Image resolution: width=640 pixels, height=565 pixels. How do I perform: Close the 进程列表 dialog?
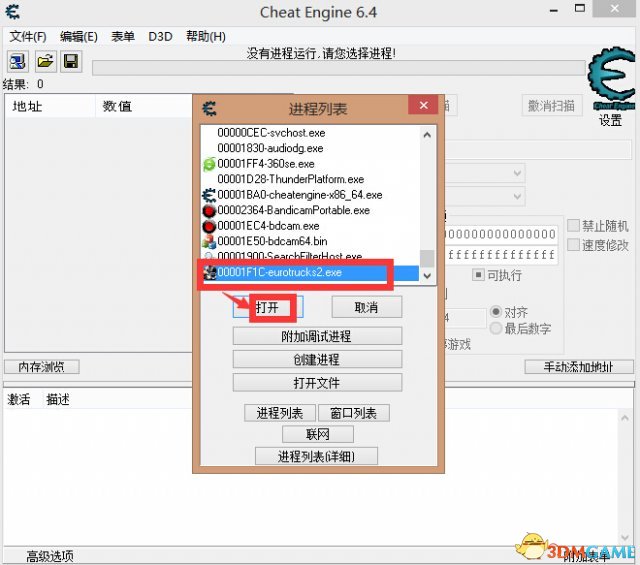pyautogui.click(x=423, y=105)
